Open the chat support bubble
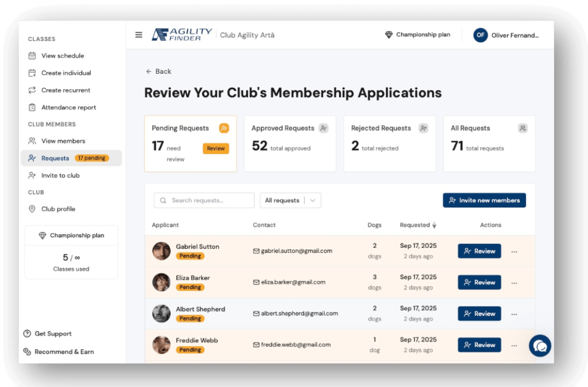The height and width of the screenshot is (387, 588). pyautogui.click(x=540, y=346)
